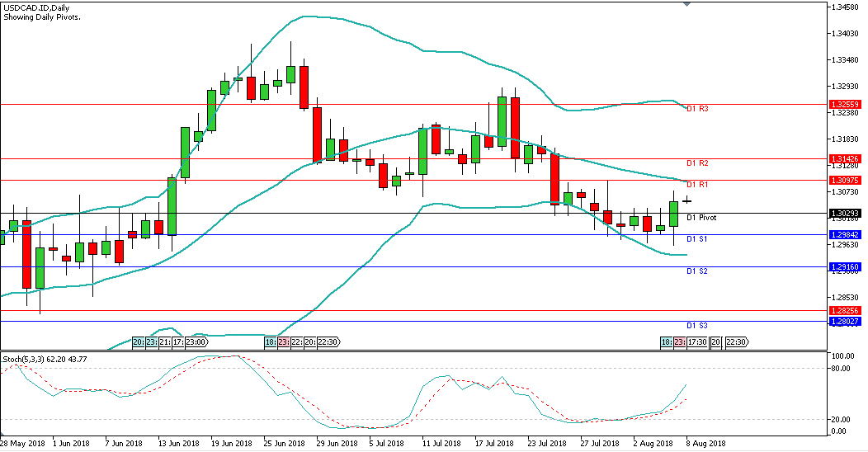This screenshot has width=868, height=452.
Task: Click the 20.00 stochastic scale value
Action: (x=842, y=419)
